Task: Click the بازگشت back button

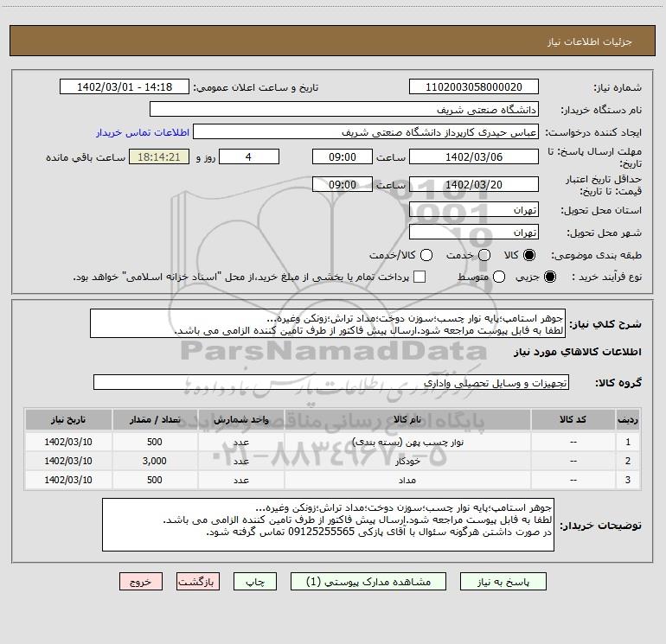Action: 198,582
